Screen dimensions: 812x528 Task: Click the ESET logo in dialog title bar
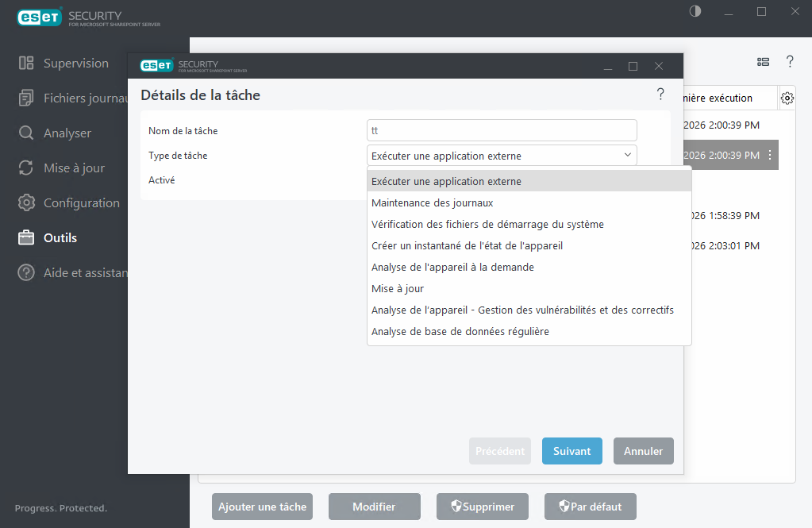coord(156,65)
